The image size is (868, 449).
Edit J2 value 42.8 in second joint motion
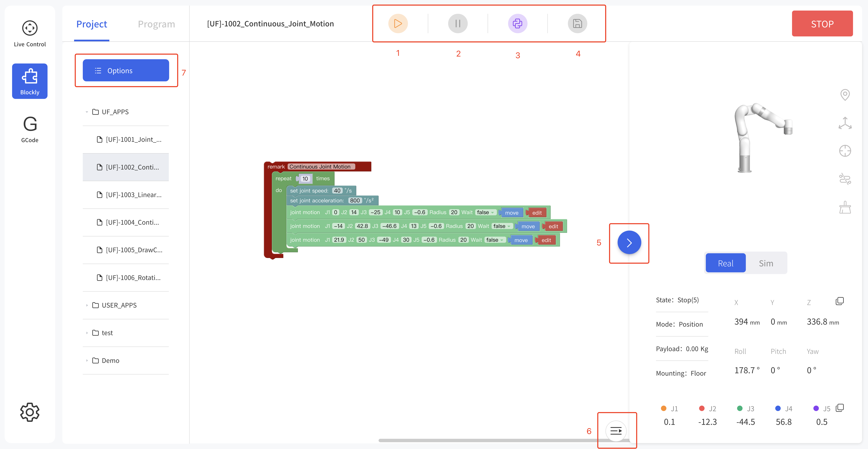tap(362, 226)
